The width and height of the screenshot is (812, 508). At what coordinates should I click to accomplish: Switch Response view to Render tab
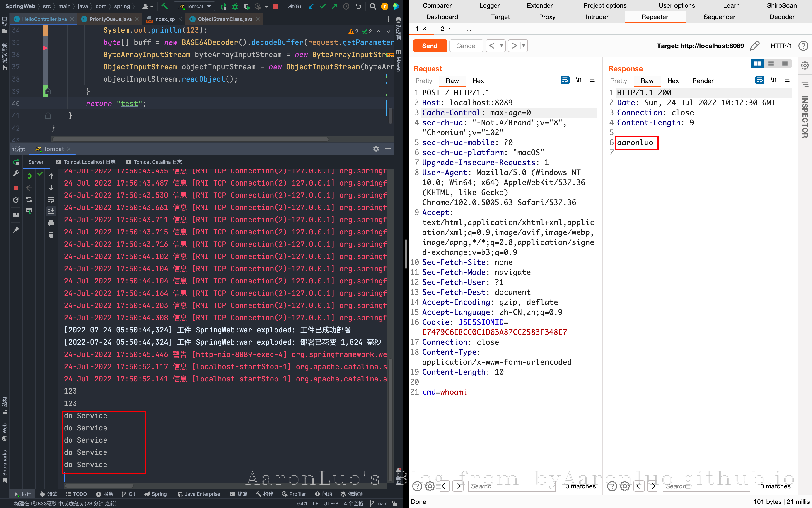(x=703, y=81)
